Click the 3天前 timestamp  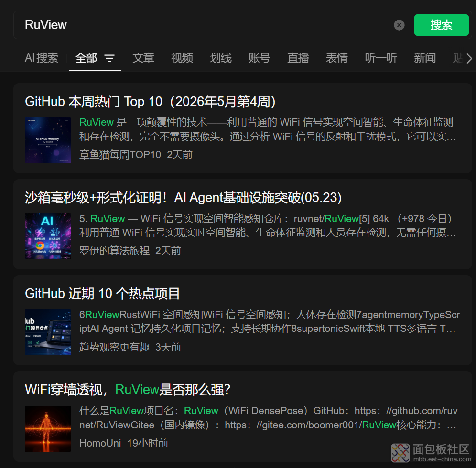168,347
